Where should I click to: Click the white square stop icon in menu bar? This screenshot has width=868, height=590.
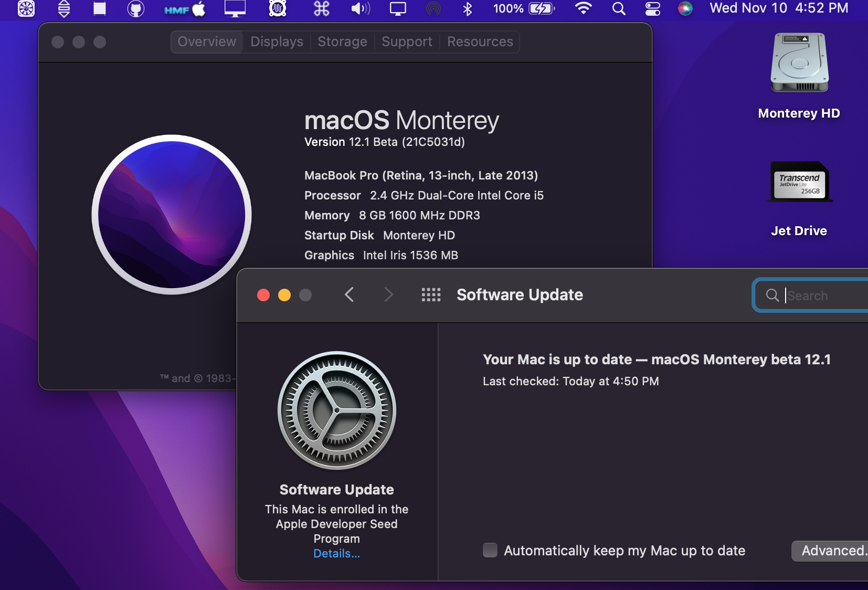pyautogui.click(x=99, y=8)
